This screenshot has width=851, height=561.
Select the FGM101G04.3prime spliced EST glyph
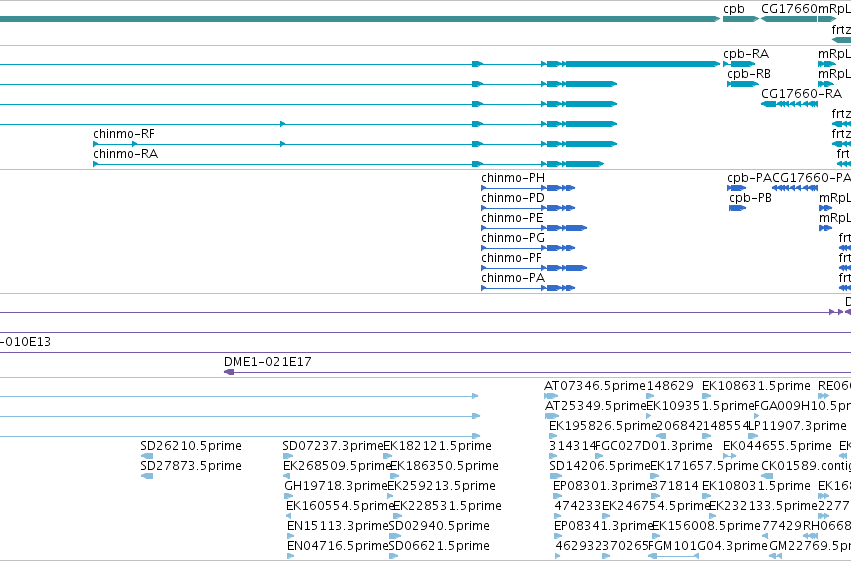[x=674, y=556]
